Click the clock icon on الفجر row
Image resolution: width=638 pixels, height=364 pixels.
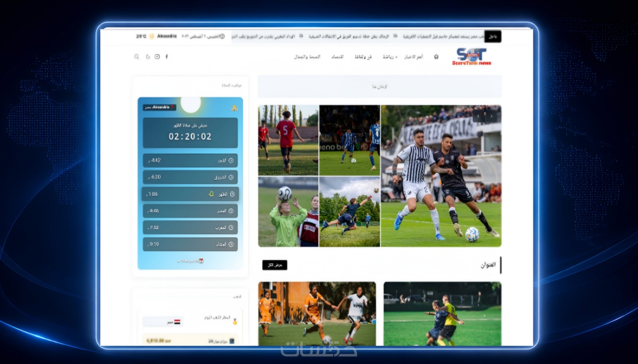(231, 161)
